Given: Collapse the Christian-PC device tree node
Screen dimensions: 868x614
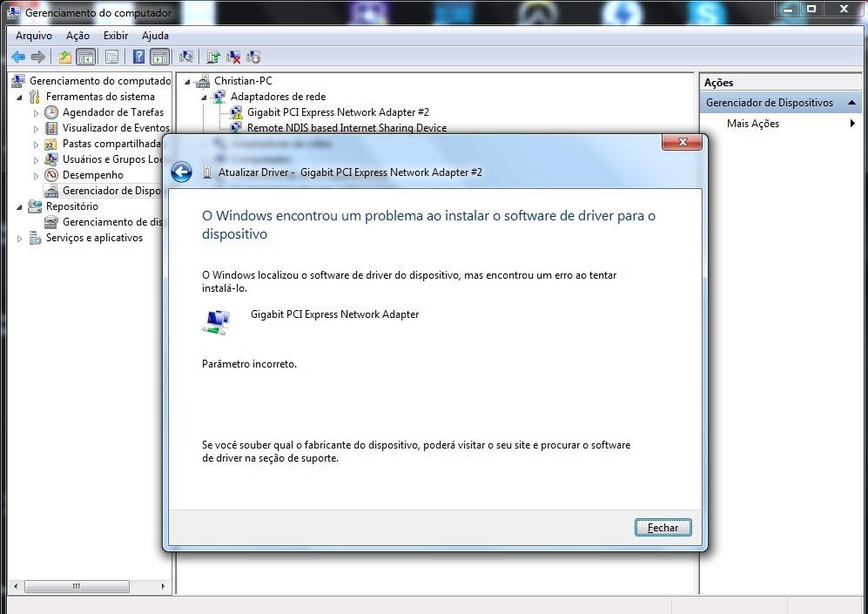Looking at the screenshot, I should click(x=188, y=82).
